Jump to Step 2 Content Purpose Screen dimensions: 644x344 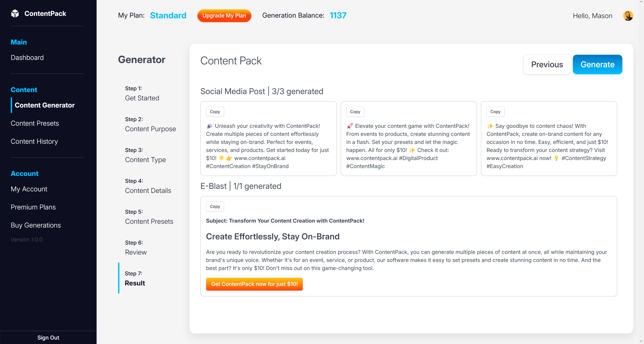coord(150,129)
